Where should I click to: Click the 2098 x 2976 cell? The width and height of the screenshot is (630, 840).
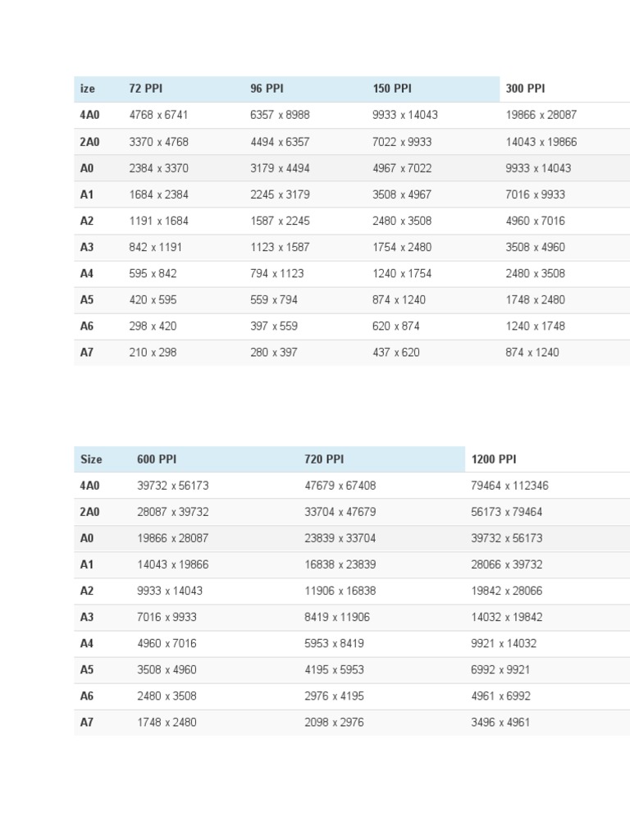334,722
